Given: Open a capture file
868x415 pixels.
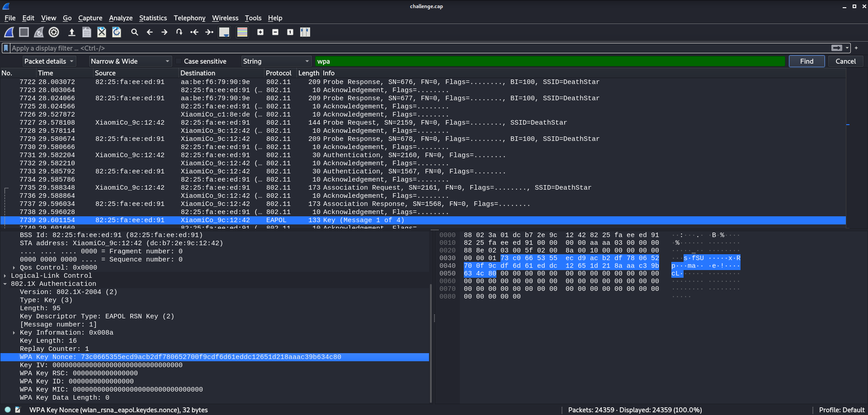Looking at the screenshot, I should [x=71, y=32].
